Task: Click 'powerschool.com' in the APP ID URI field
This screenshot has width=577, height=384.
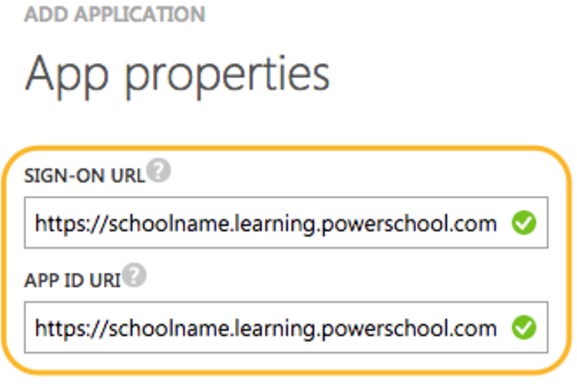Action: (409, 329)
